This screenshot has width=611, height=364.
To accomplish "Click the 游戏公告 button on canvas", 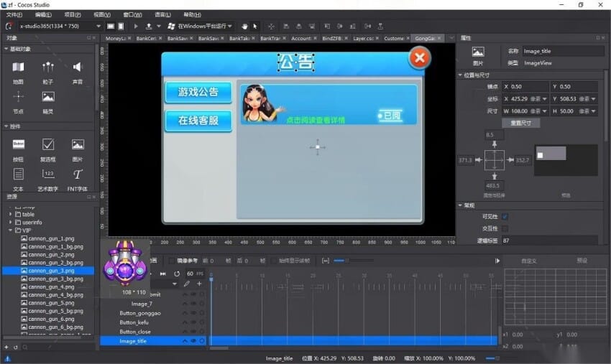I will [x=198, y=92].
